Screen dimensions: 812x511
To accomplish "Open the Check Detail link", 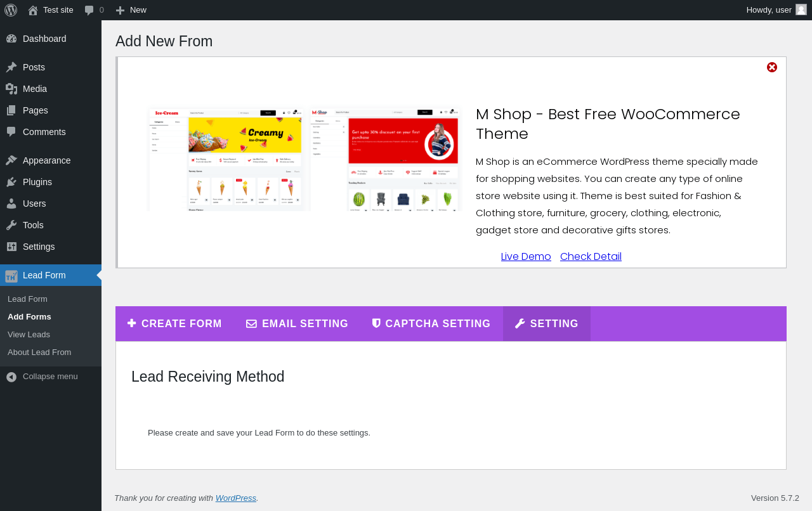I will (x=591, y=257).
